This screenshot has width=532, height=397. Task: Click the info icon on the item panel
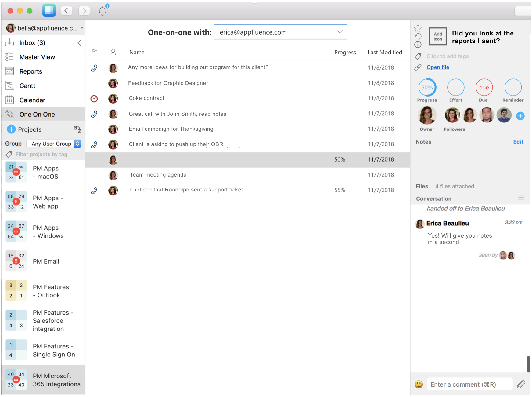click(x=418, y=45)
